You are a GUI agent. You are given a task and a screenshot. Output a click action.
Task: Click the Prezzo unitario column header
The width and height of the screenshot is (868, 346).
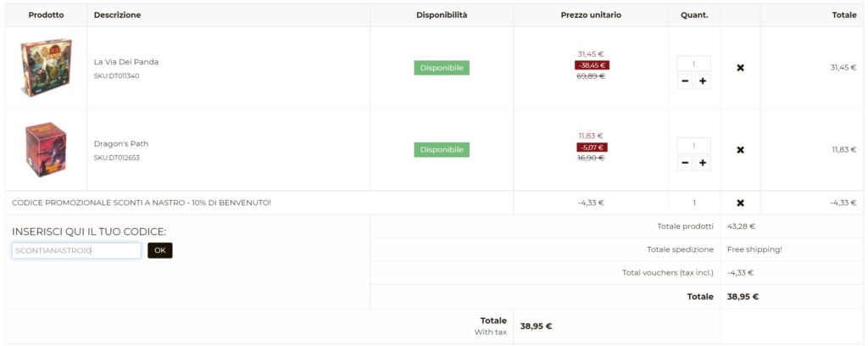coord(591,15)
